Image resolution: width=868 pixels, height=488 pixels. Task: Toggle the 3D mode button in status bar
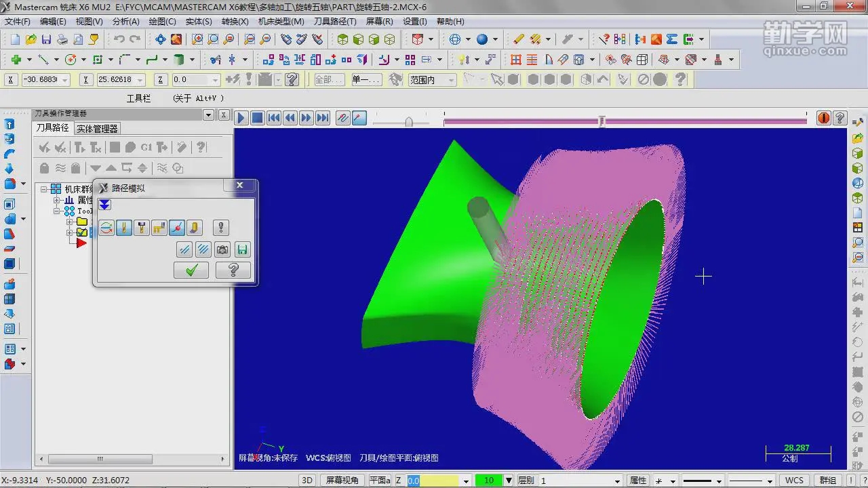(307, 480)
